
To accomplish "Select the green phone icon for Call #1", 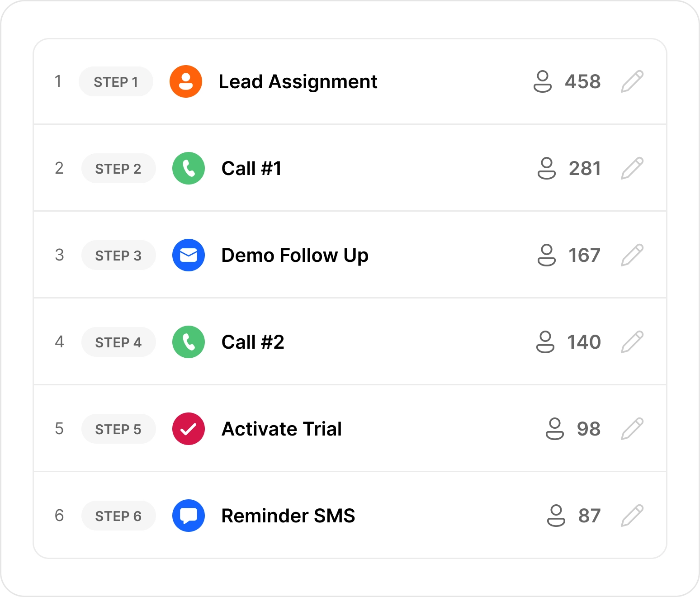I will 188,168.
